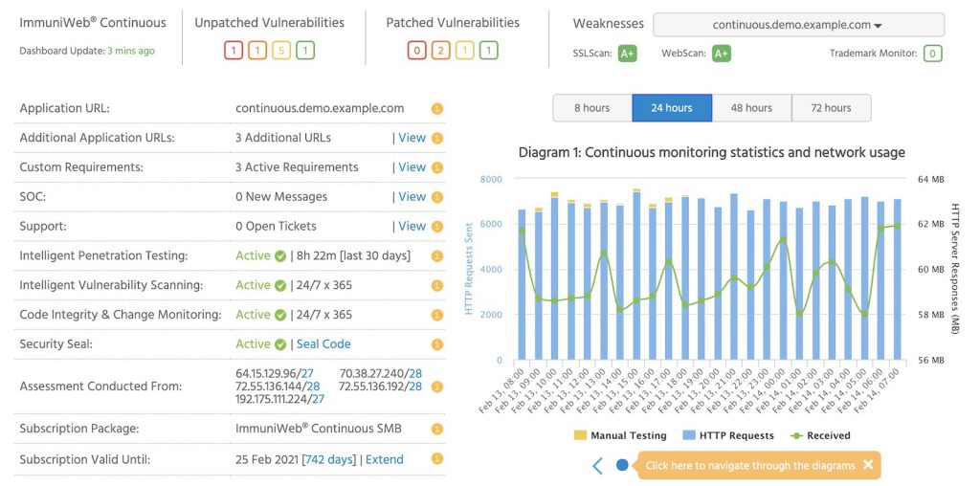
Task: Open yellow unpatched vulnerabilities badge showing 5
Action: (281, 51)
